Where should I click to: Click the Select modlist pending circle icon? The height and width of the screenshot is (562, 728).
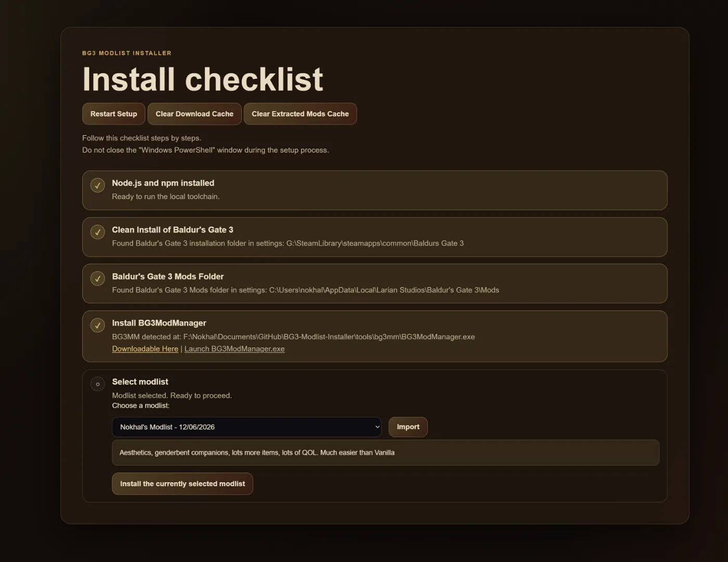pyautogui.click(x=98, y=384)
